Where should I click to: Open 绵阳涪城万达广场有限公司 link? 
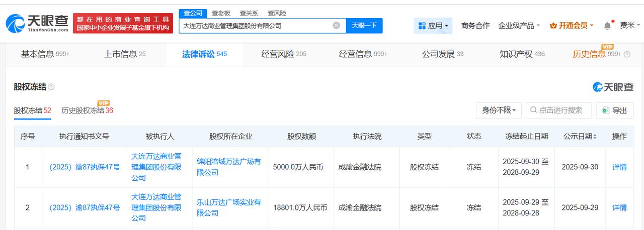[x=229, y=167]
